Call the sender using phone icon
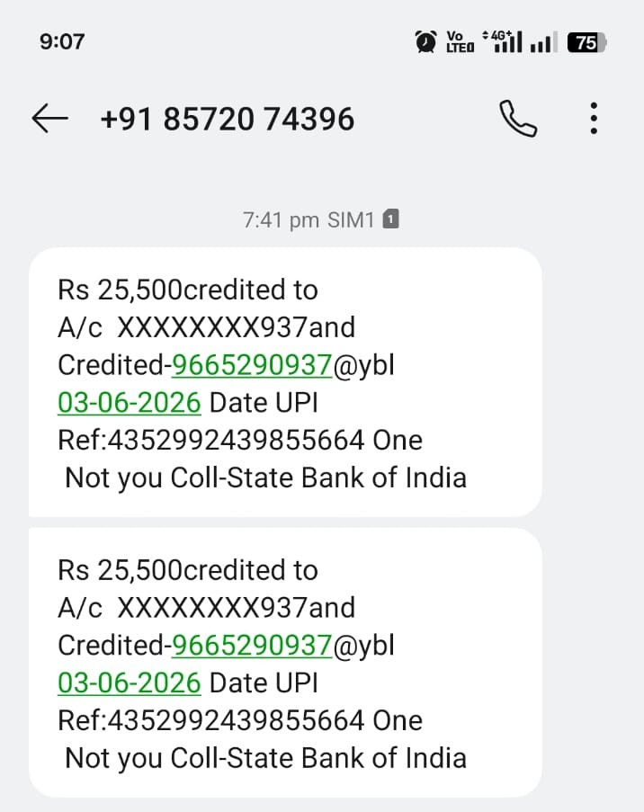This screenshot has height=812, width=644. click(518, 119)
